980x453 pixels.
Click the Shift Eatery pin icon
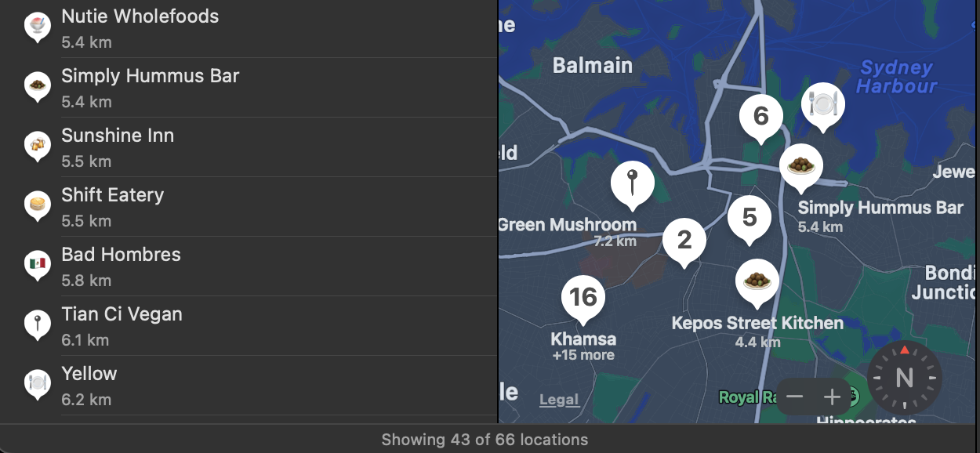coord(38,206)
